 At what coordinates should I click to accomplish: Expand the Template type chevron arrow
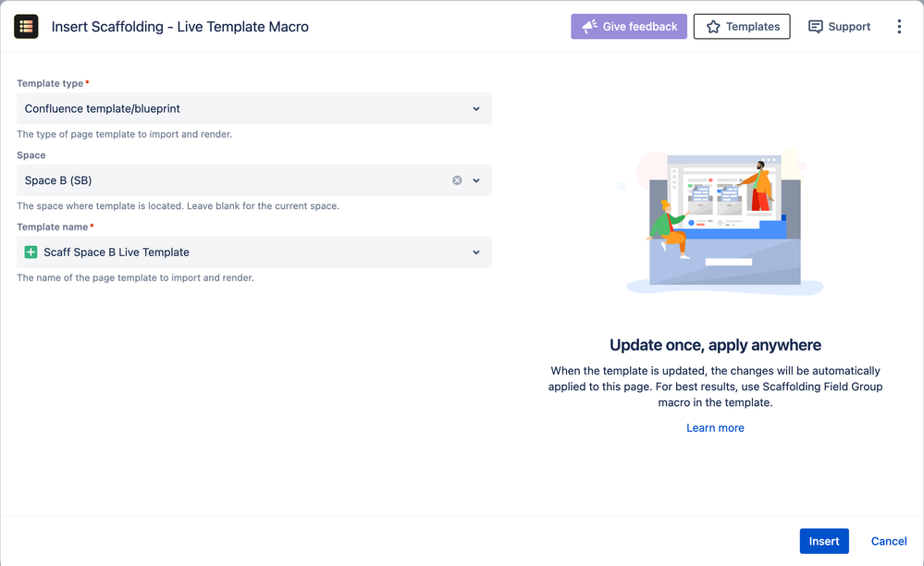pyautogui.click(x=476, y=109)
